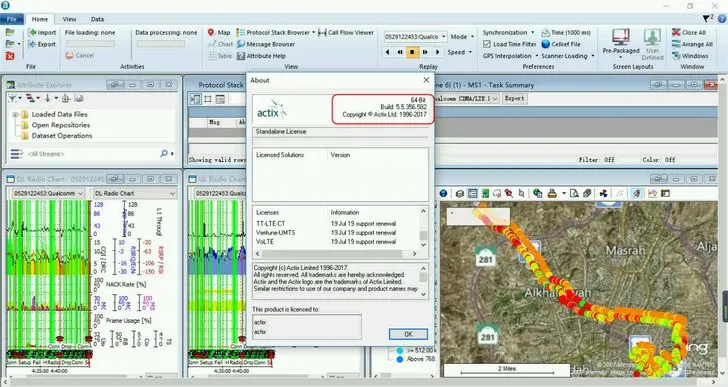Open the DL Radio Chart type combo box

pyautogui.click(x=135, y=193)
